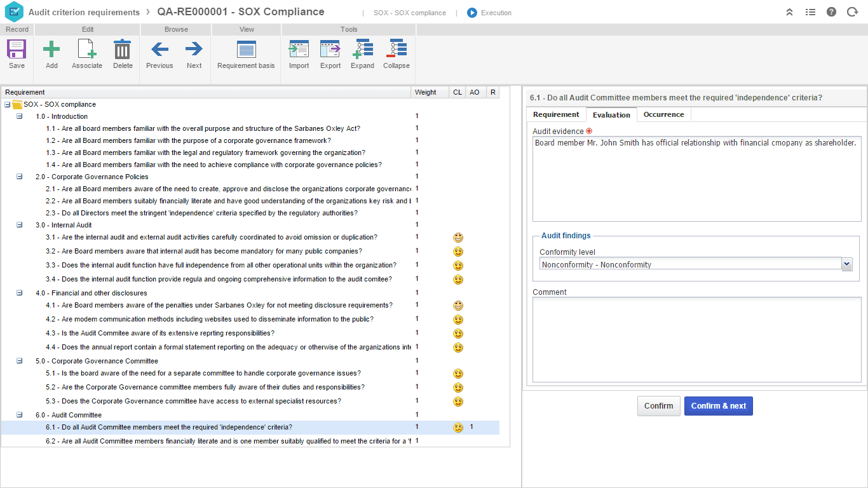868x488 pixels.
Task: Click the CL column header
Action: tap(458, 92)
